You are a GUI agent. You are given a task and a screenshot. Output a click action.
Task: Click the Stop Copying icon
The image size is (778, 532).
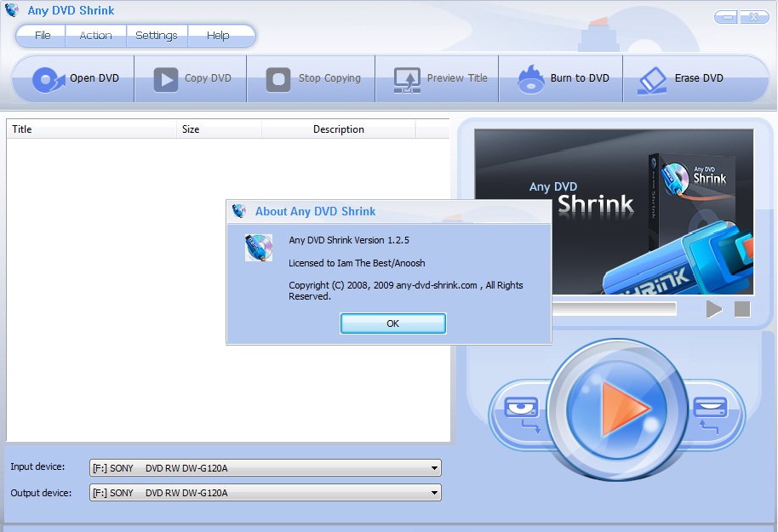(277, 79)
